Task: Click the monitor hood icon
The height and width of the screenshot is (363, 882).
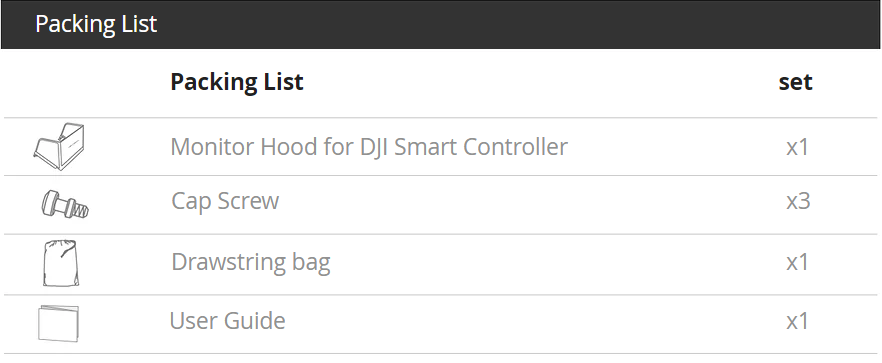Action: [59, 146]
